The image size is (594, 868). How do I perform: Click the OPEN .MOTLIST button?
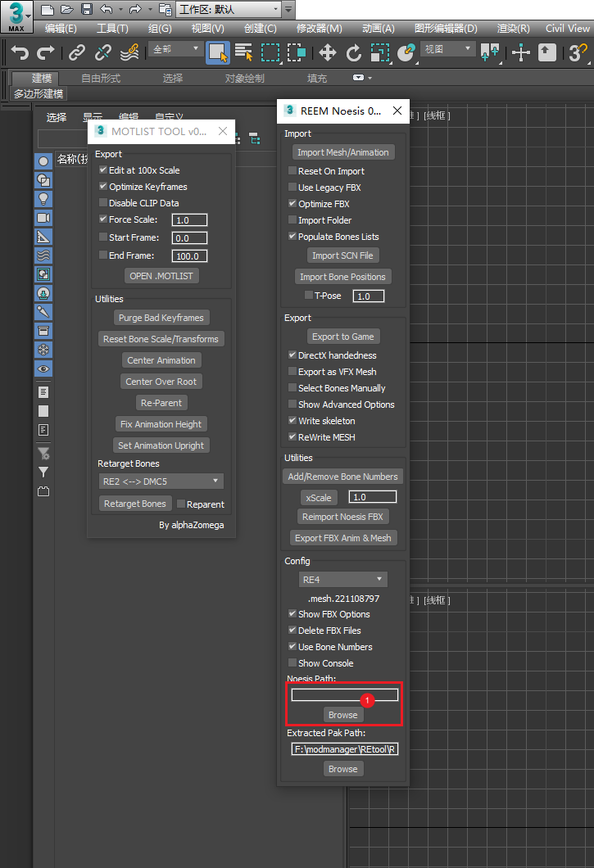tap(161, 276)
